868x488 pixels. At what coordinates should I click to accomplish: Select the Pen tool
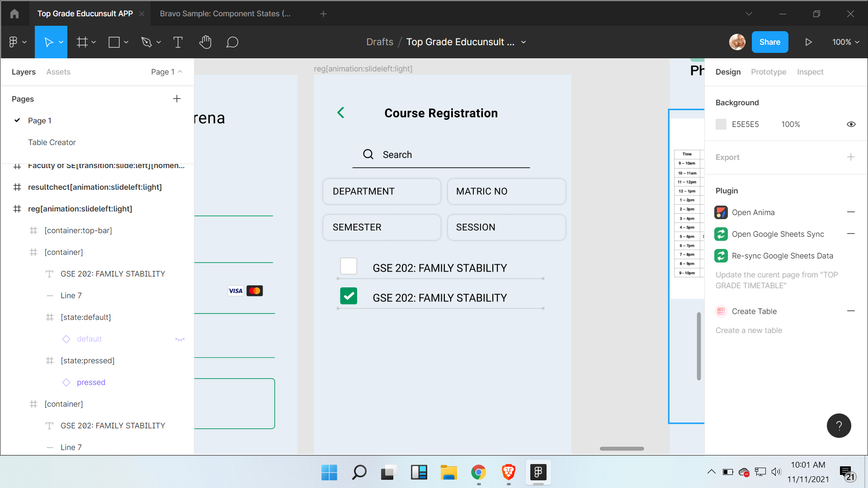pos(146,42)
